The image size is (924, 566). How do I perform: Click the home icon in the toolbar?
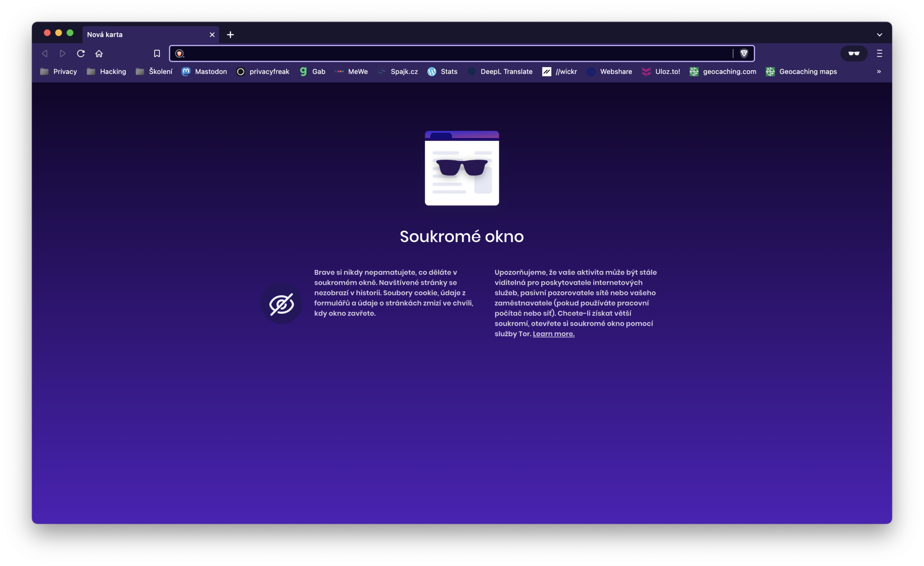99,54
